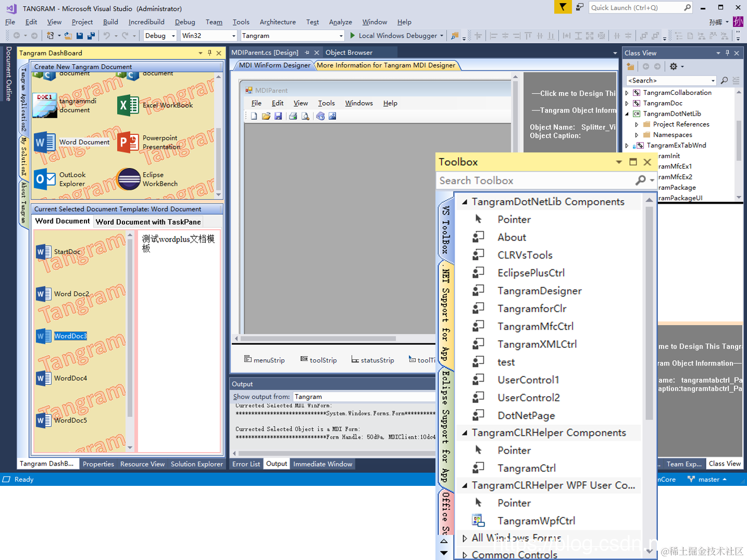
Task: Click Save disk icon in MDIParent toolbar
Action: click(278, 116)
